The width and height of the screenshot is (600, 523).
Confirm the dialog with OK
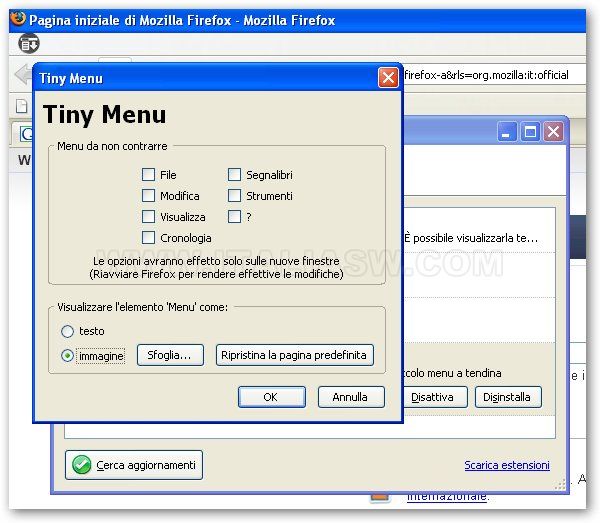272,397
